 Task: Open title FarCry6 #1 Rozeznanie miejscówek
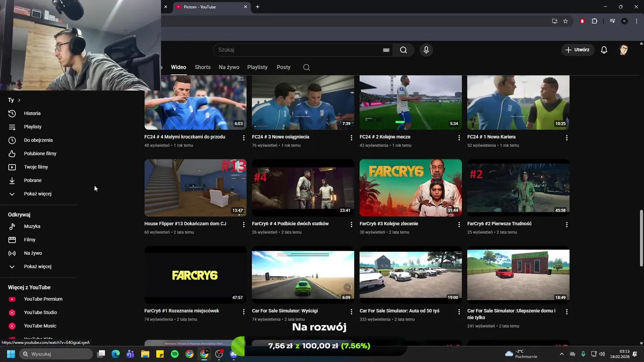tap(182, 311)
